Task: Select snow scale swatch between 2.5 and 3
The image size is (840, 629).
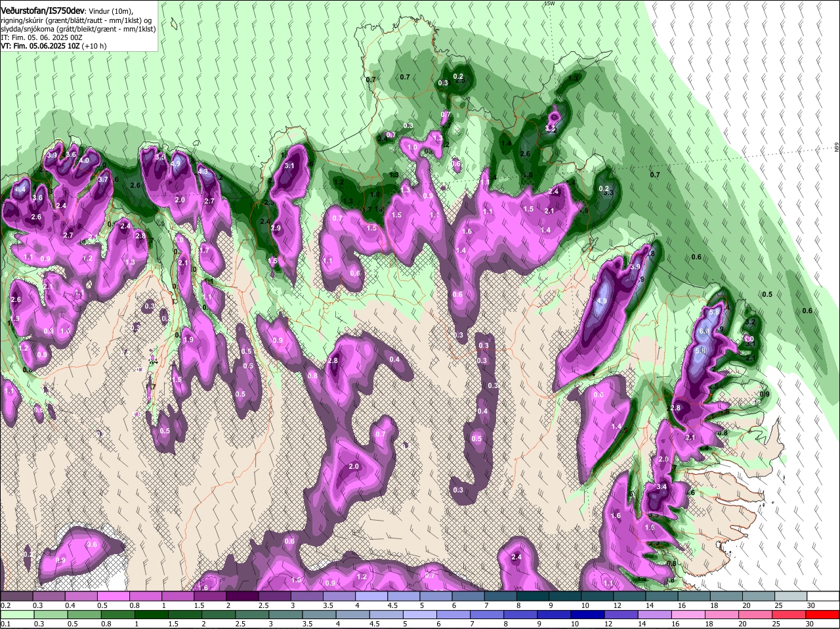Action: 275,596
